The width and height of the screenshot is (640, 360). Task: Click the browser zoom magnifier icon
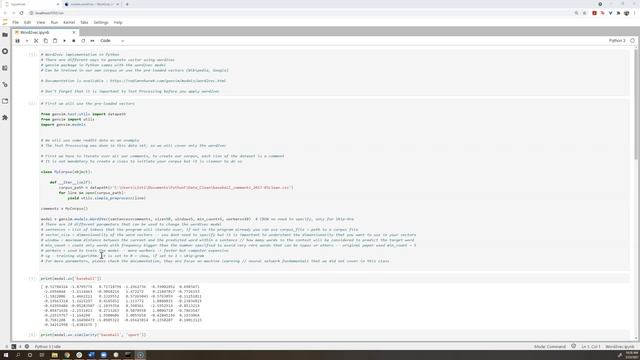(576, 13)
